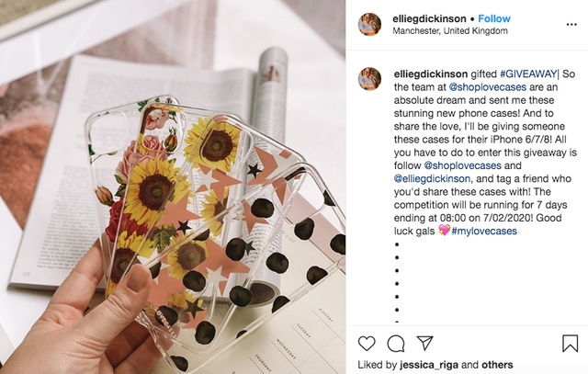Click the caption text area of the post

(485, 153)
